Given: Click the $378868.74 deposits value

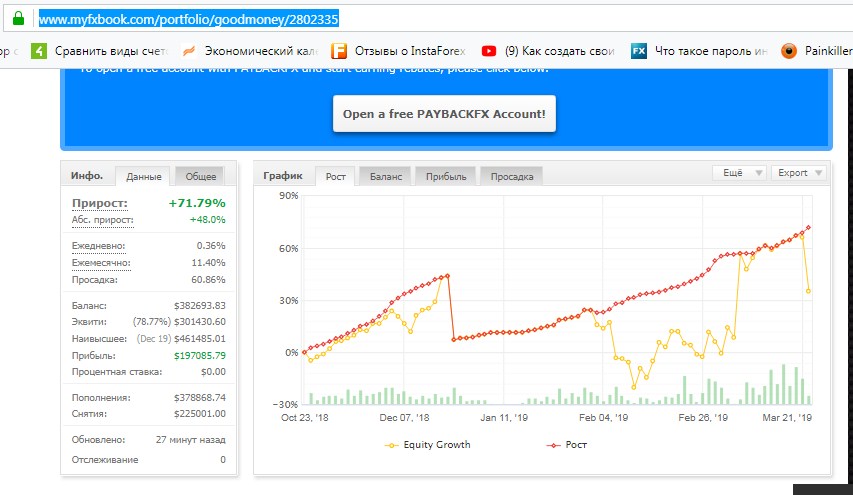Looking at the screenshot, I should pos(200,398).
